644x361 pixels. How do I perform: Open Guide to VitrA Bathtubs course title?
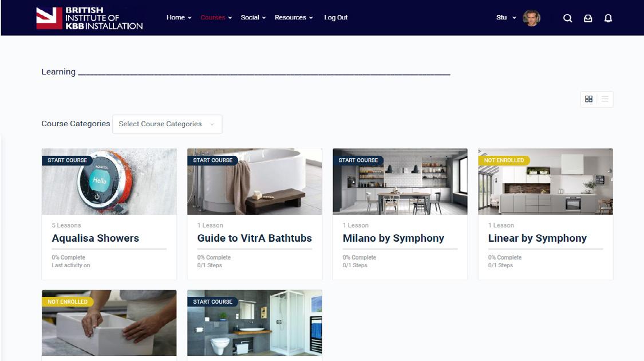pyautogui.click(x=255, y=238)
